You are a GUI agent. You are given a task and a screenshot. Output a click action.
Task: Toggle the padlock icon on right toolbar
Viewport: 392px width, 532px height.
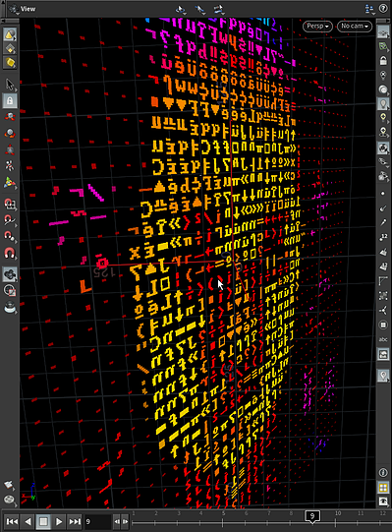[383, 61]
